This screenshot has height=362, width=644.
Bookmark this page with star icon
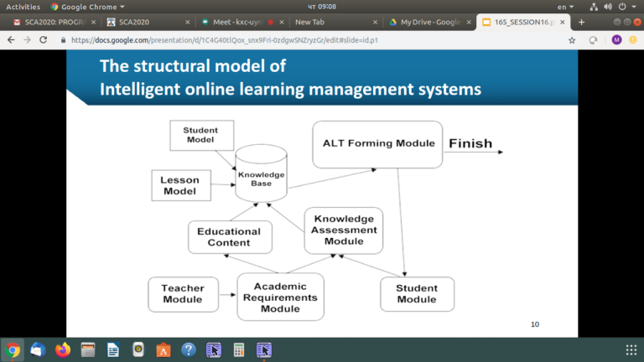[572, 39]
